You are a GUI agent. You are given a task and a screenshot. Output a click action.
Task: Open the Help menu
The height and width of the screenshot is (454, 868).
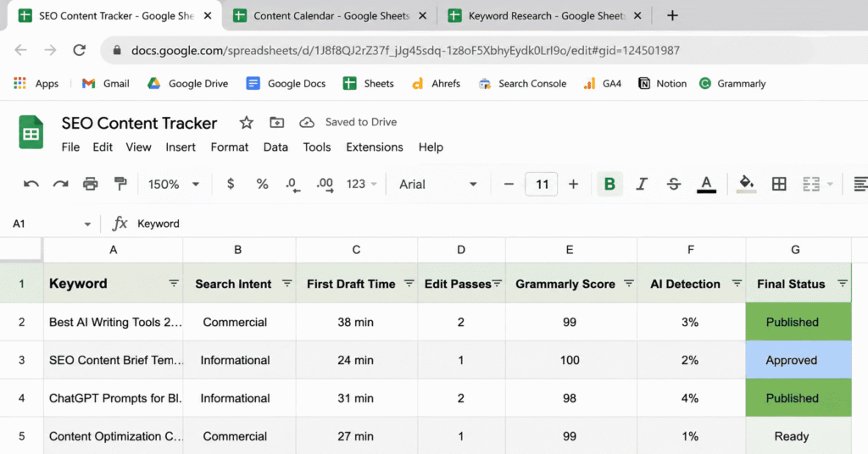(x=431, y=147)
